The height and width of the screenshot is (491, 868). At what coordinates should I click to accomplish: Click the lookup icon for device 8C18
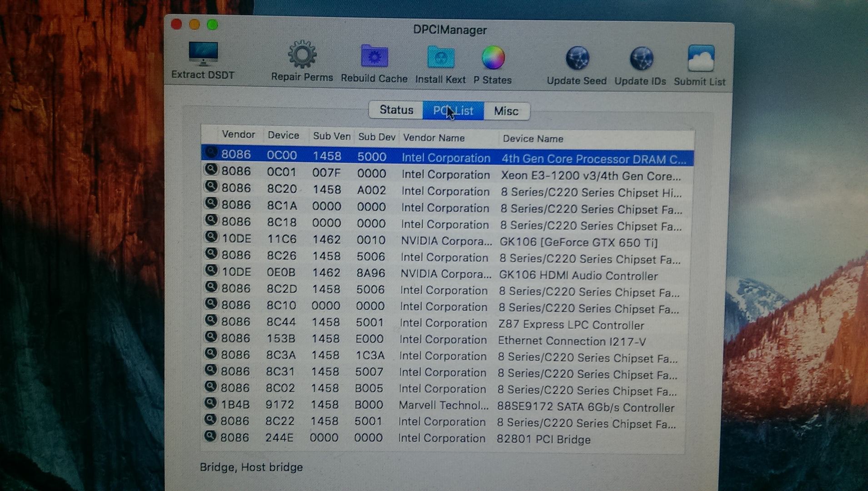point(211,220)
